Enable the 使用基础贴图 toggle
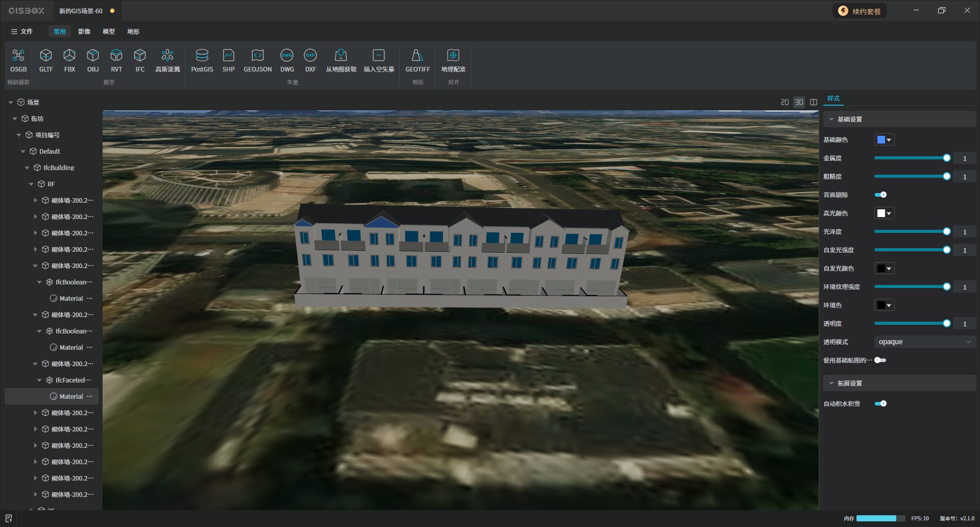Viewport: 980px width, 527px height. coord(880,360)
